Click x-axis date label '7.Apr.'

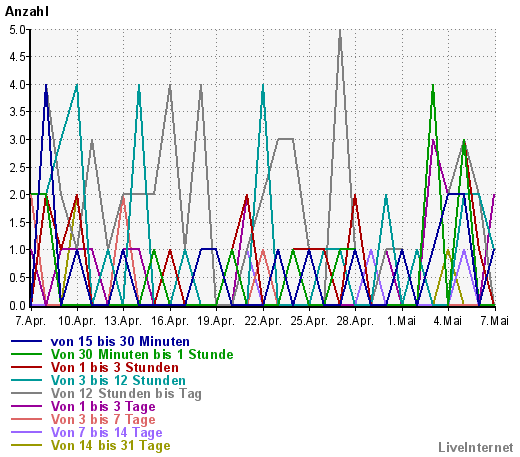[30, 321]
